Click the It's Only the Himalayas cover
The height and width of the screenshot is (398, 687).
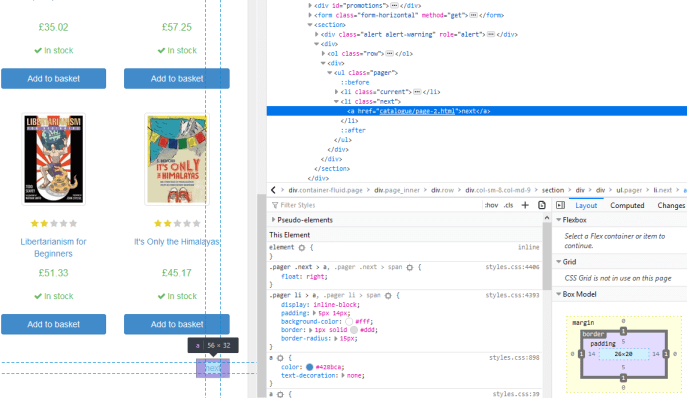tap(177, 159)
